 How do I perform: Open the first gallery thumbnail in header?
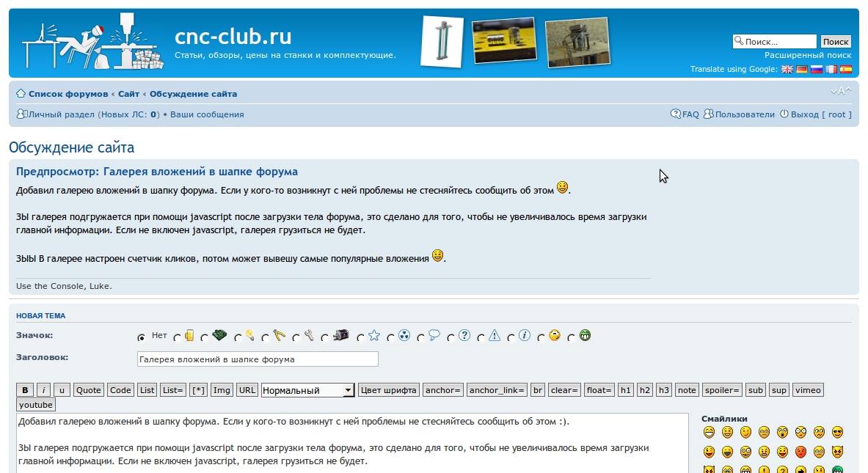tap(442, 42)
